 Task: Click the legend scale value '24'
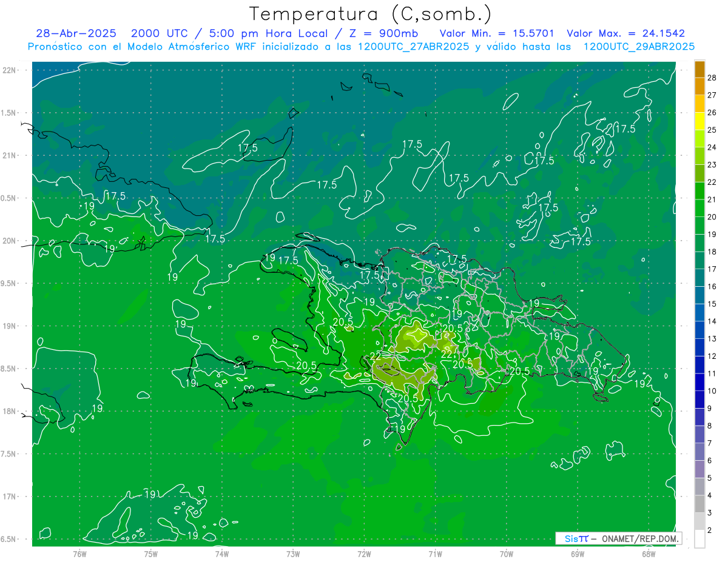(712, 147)
